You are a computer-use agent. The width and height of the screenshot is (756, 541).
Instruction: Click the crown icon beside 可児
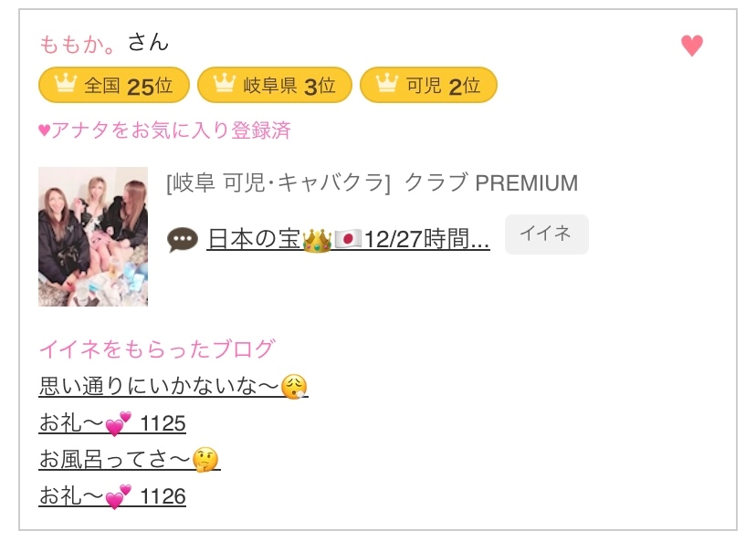386,85
